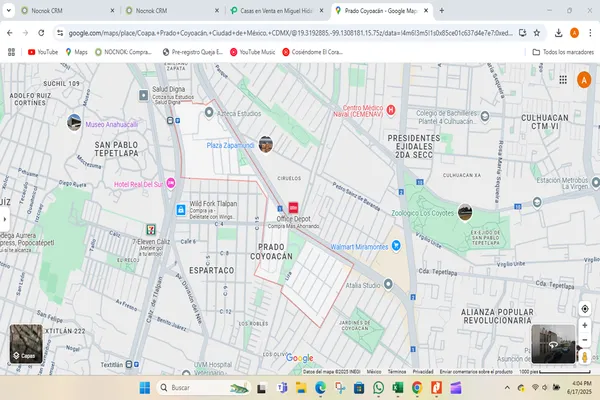Open the Pre-registro Queja bookmark
Viewport: 600px width, 400px height.
(x=192, y=52)
